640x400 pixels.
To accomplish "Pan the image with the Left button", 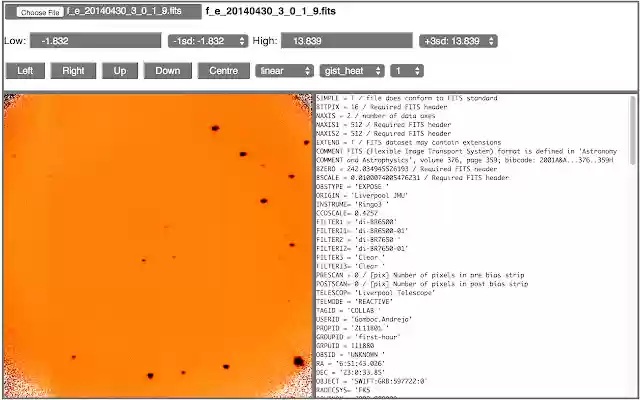I will point(25,71).
